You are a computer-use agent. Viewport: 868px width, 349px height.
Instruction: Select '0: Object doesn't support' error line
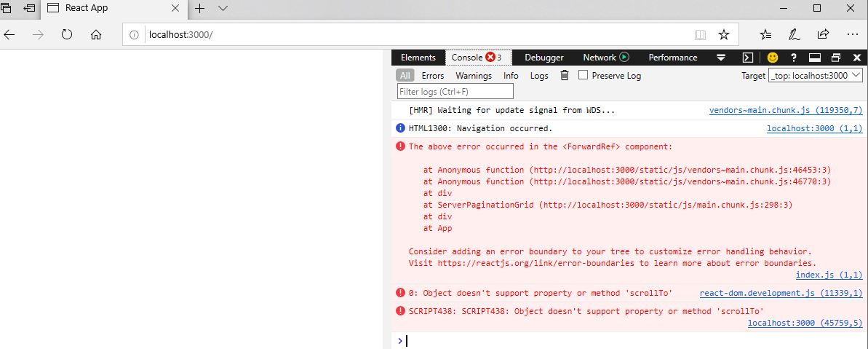pyautogui.click(x=541, y=293)
